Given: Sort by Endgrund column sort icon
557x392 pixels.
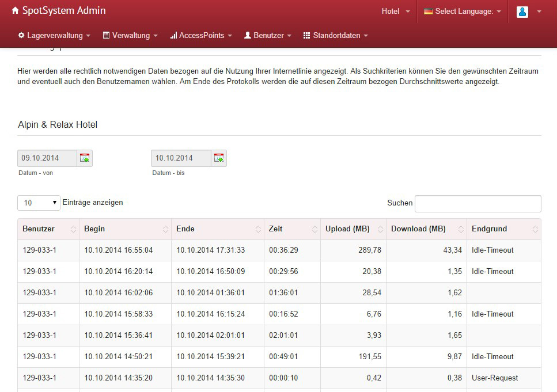Looking at the screenshot, I should pyautogui.click(x=535, y=229).
